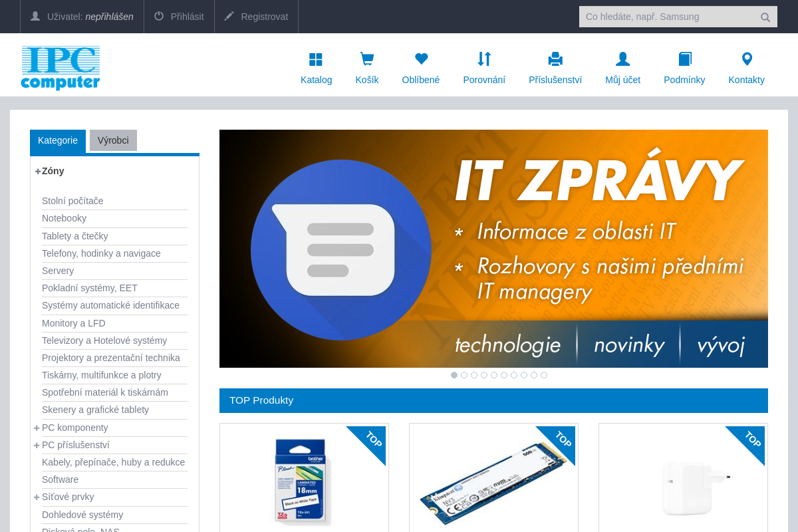The image size is (798, 532).
Task: Open the Košík shopping cart icon
Action: tap(366, 59)
